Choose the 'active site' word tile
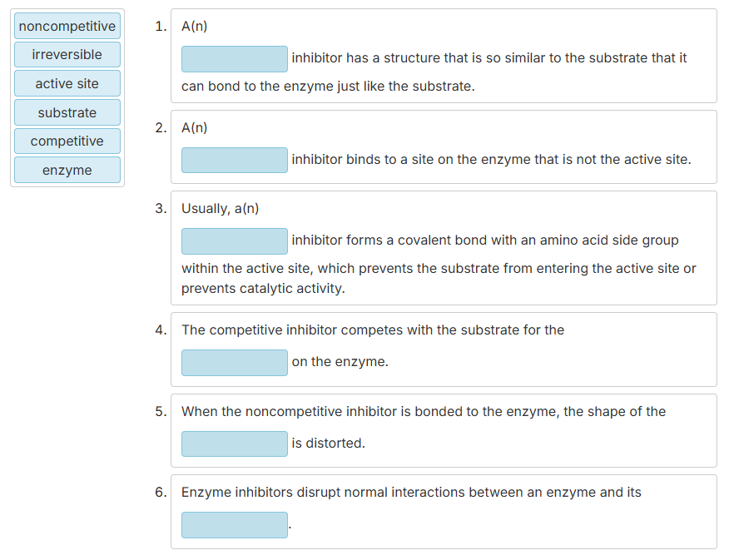 [67, 83]
